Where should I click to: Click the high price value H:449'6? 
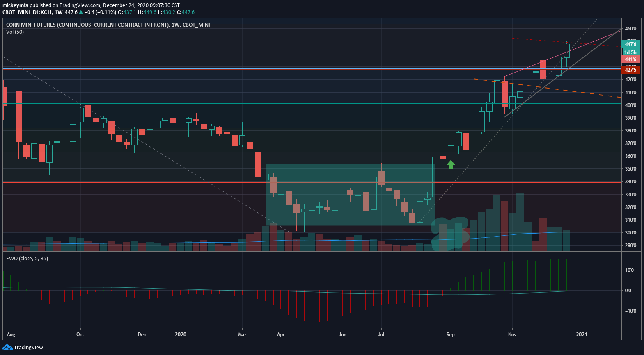click(x=147, y=12)
